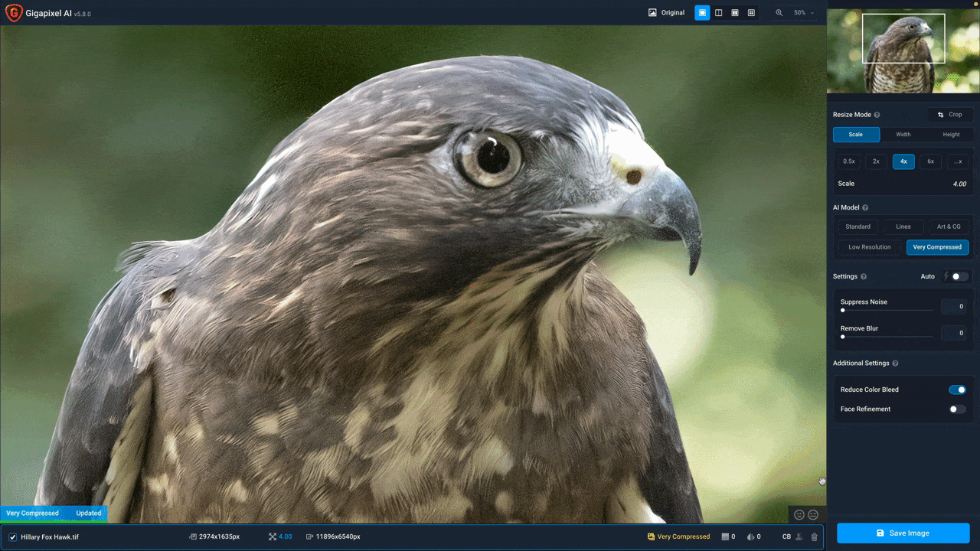Screen dimensions: 980x551
Task: Click the Updated preview status label
Action: (89, 514)
